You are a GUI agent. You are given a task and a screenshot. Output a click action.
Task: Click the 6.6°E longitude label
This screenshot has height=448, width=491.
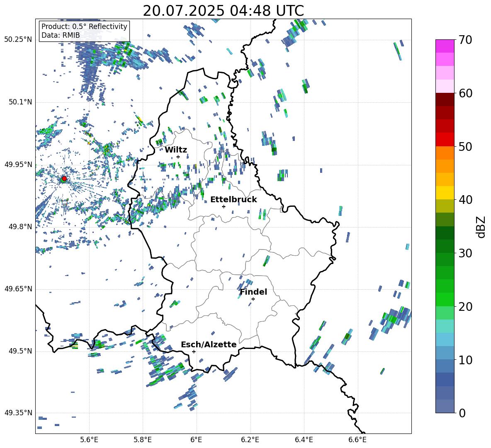click(x=357, y=440)
